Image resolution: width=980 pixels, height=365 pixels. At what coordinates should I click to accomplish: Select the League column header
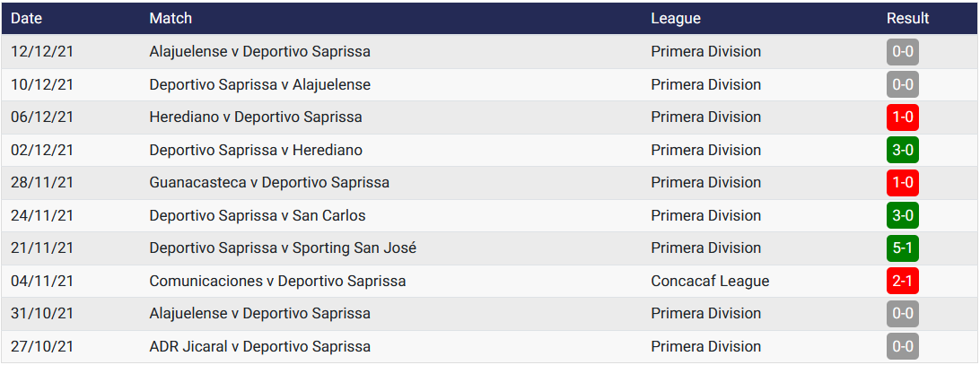click(x=675, y=18)
